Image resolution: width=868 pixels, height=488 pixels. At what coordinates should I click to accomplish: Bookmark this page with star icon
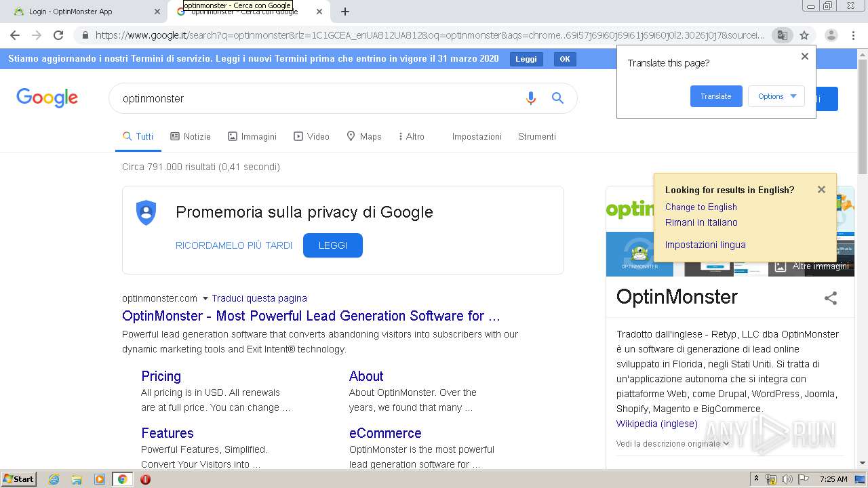(x=804, y=35)
